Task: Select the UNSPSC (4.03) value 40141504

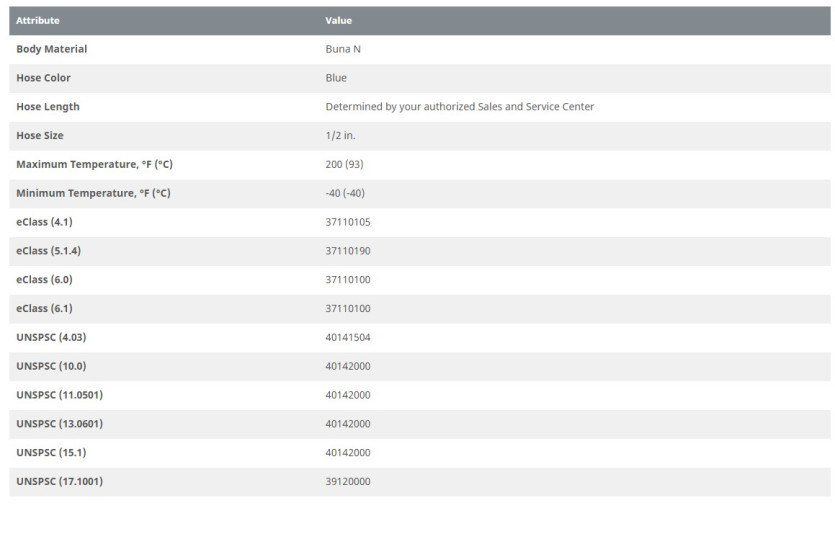Action: (x=348, y=337)
